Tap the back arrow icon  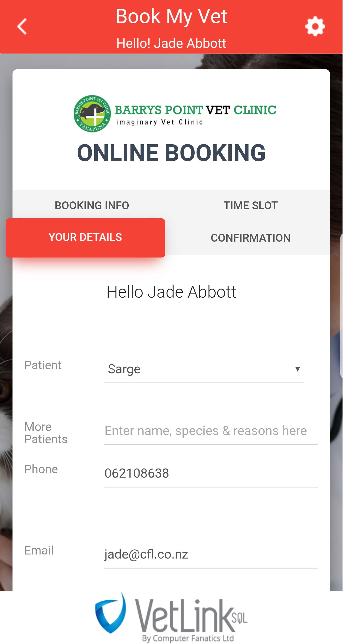pyautogui.click(x=22, y=26)
